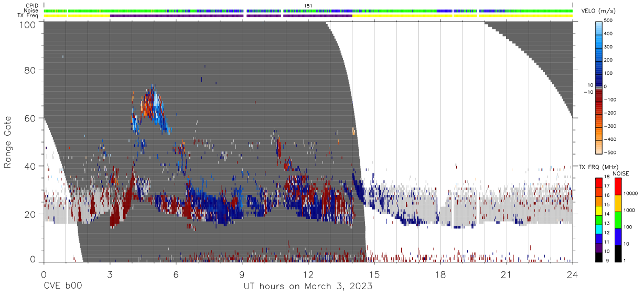Click the red 17–18 MHz TX FRQ swatch
This screenshot has width=644, height=297.
tap(599, 182)
